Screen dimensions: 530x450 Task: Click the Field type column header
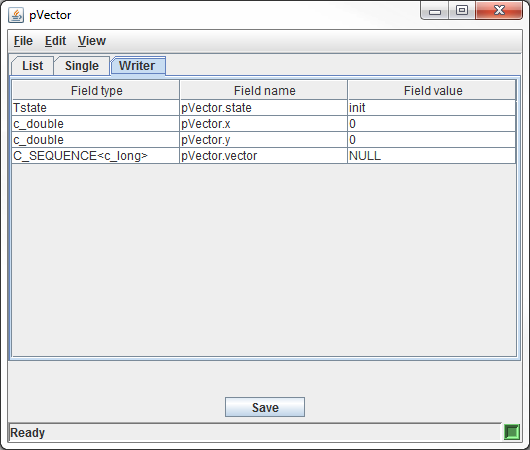(96, 90)
